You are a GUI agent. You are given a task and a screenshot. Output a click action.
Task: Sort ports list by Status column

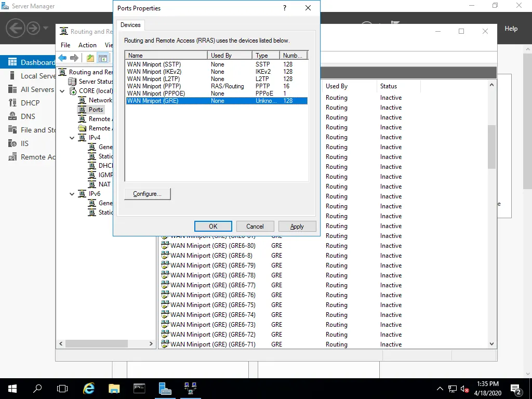pos(398,86)
